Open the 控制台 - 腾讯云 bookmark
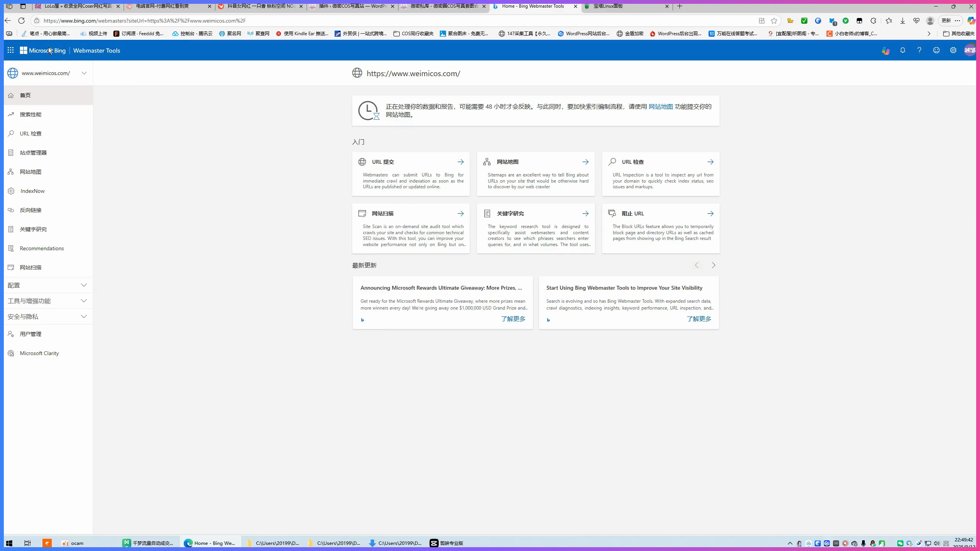The height and width of the screenshot is (551, 980). (192, 34)
